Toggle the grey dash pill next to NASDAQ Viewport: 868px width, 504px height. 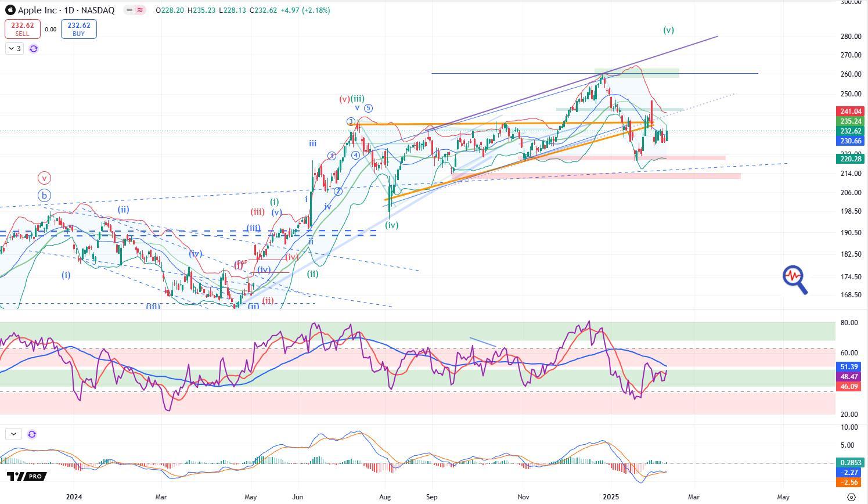[x=129, y=10]
